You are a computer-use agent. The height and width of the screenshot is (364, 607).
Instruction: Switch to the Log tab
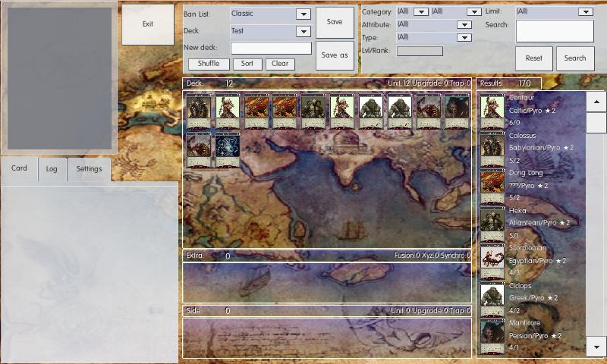pos(52,169)
